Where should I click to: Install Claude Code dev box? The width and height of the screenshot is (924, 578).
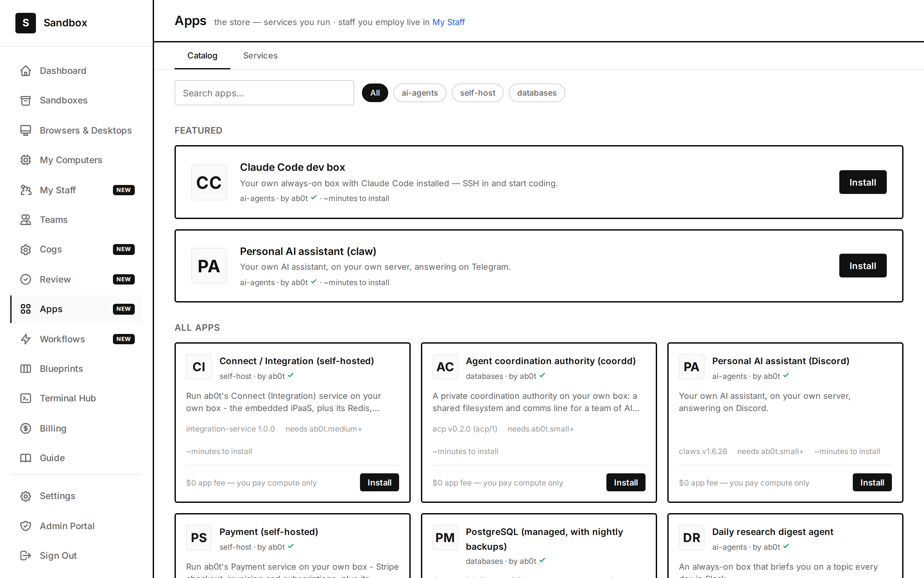click(x=863, y=182)
